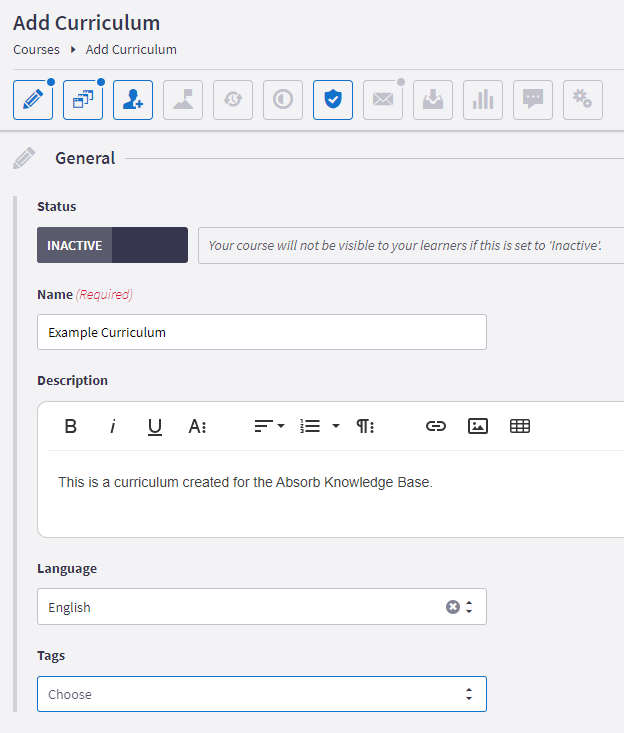
Task: Open the font size A menu
Action: coord(197,426)
